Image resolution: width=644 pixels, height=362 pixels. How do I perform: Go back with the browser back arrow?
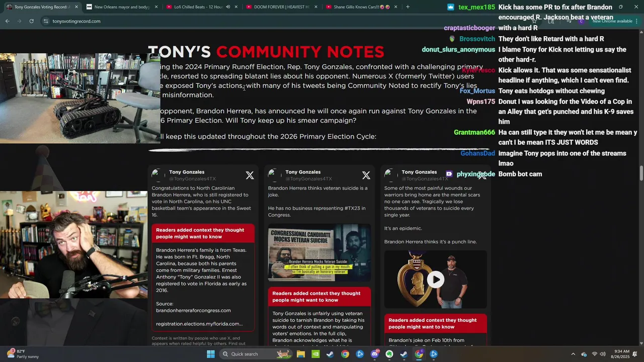(7, 21)
